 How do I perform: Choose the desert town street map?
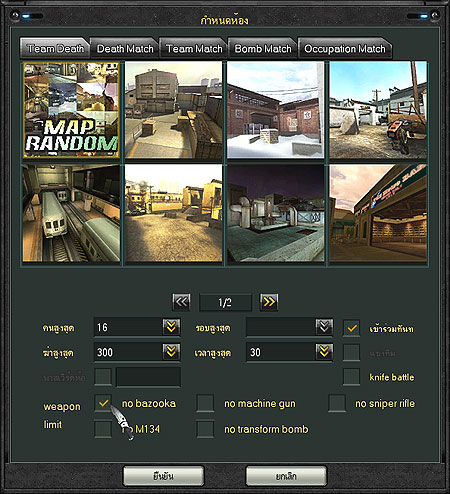[173, 213]
